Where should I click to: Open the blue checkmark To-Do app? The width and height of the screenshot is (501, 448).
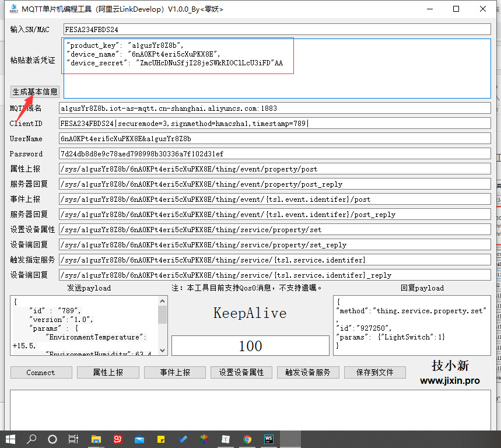(x=183, y=439)
